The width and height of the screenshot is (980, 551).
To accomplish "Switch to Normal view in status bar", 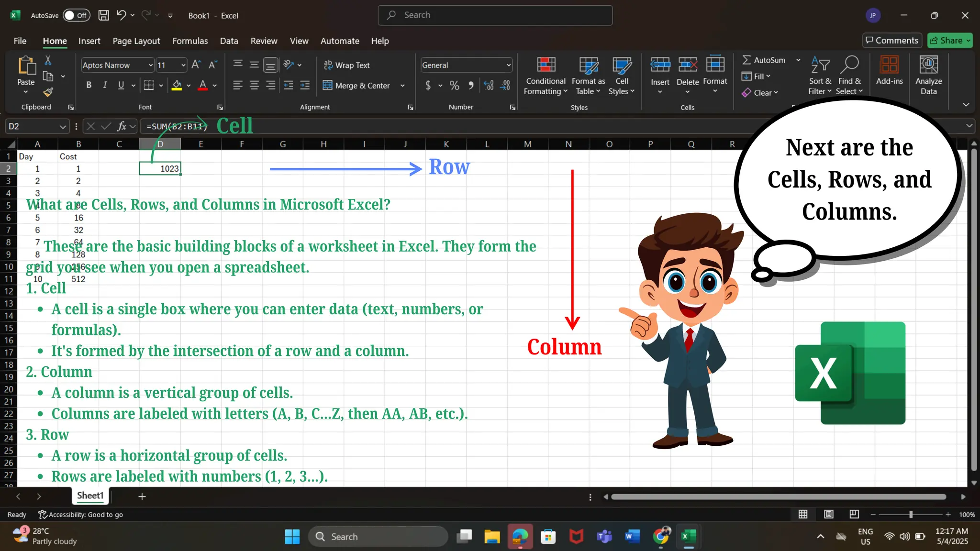I will coord(803,514).
